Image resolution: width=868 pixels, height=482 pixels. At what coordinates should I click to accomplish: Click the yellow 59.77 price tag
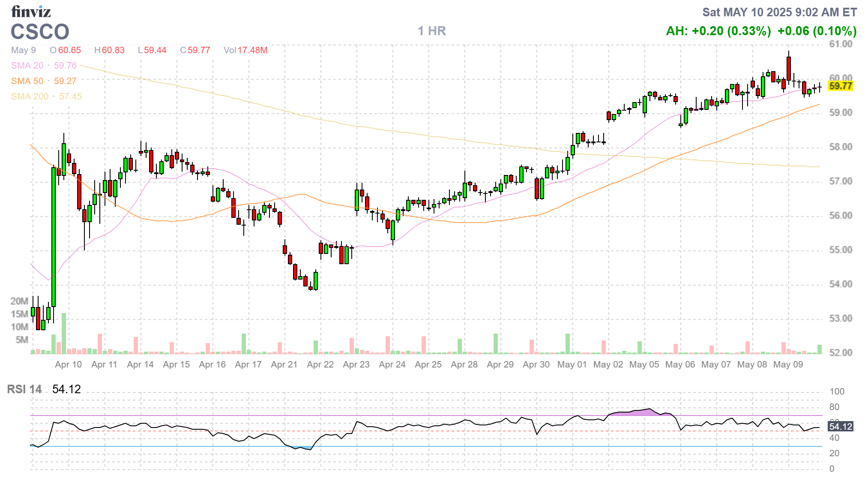point(840,86)
